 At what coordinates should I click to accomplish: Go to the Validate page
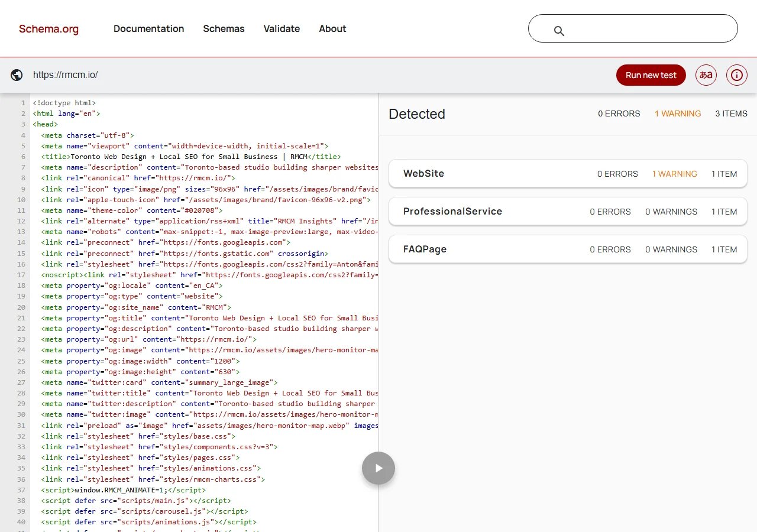point(282,28)
